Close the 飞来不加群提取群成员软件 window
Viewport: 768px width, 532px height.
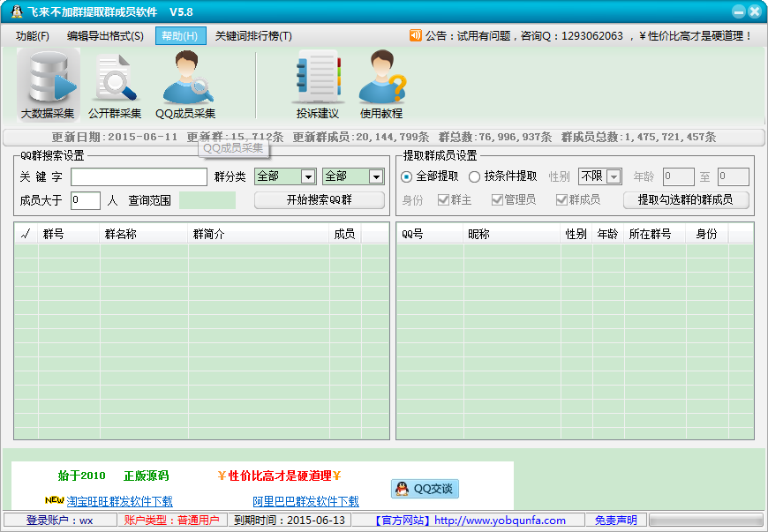755,11
